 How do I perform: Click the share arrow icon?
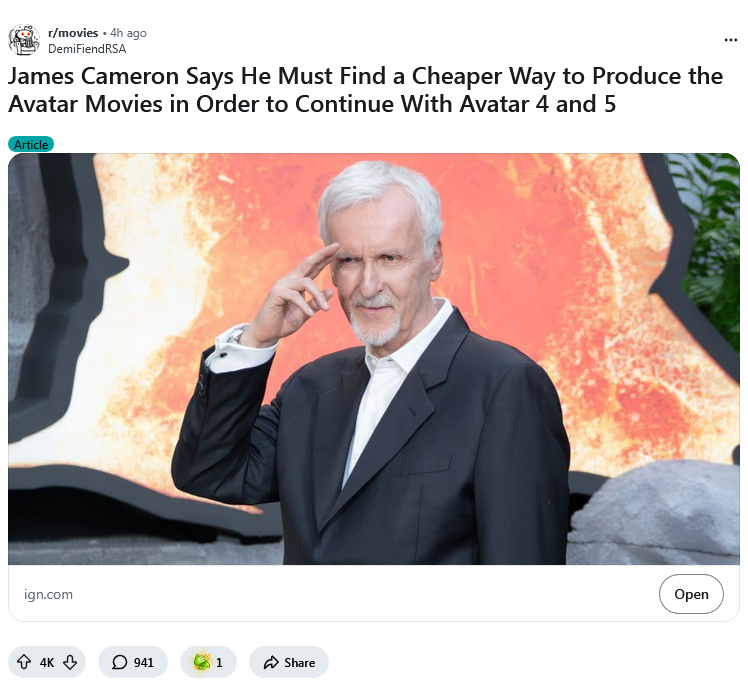tap(271, 662)
